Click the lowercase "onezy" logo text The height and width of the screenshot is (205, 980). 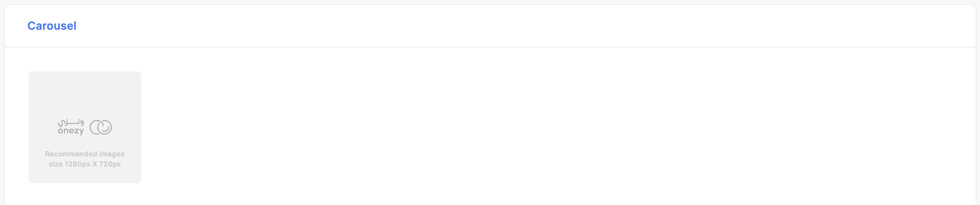coord(71,131)
